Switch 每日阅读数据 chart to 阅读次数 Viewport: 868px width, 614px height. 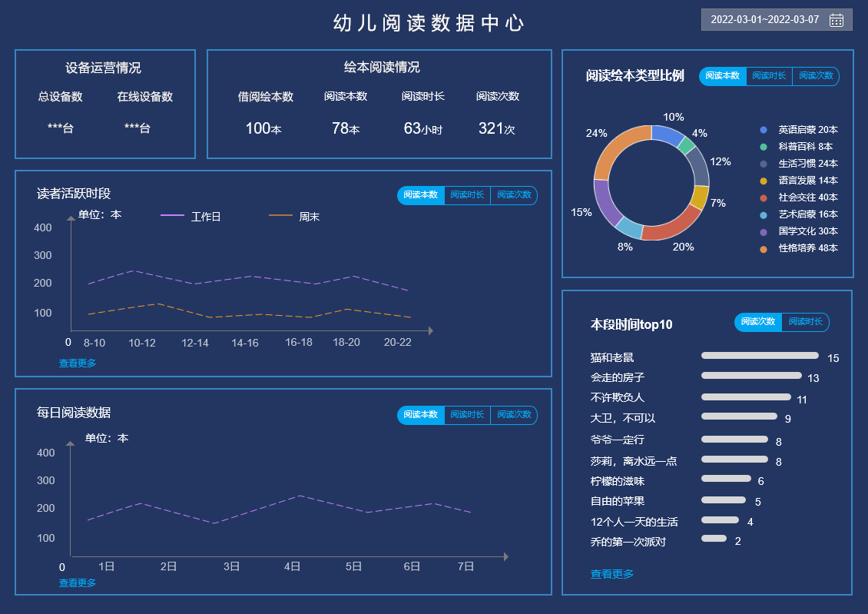(513, 415)
